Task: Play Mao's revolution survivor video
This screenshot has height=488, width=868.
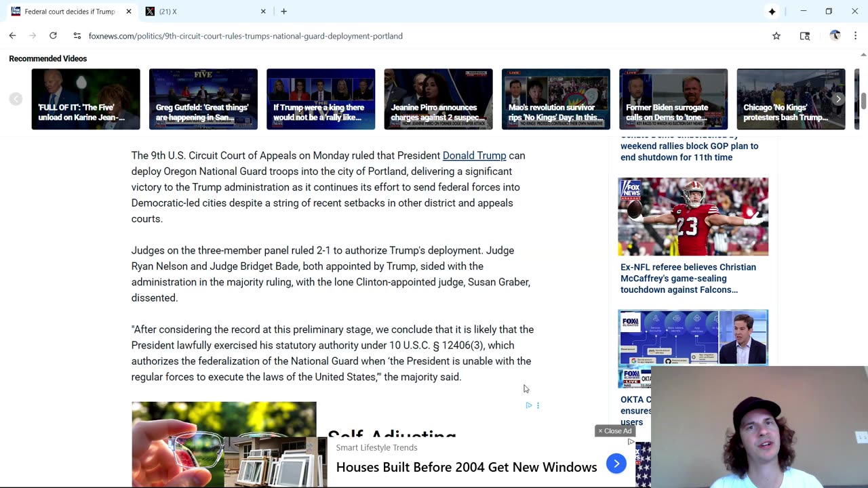Action: coord(556,99)
